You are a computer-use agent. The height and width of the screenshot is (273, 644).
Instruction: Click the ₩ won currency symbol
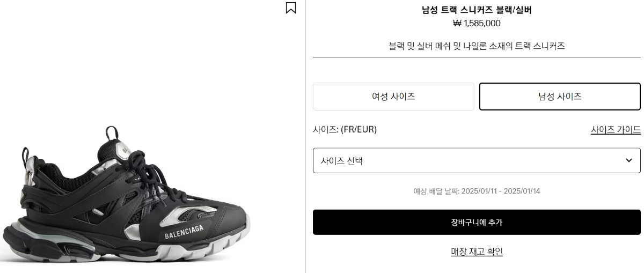point(457,23)
